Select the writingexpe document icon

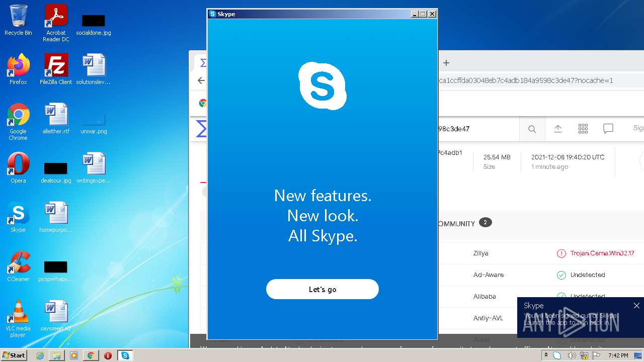click(x=94, y=168)
